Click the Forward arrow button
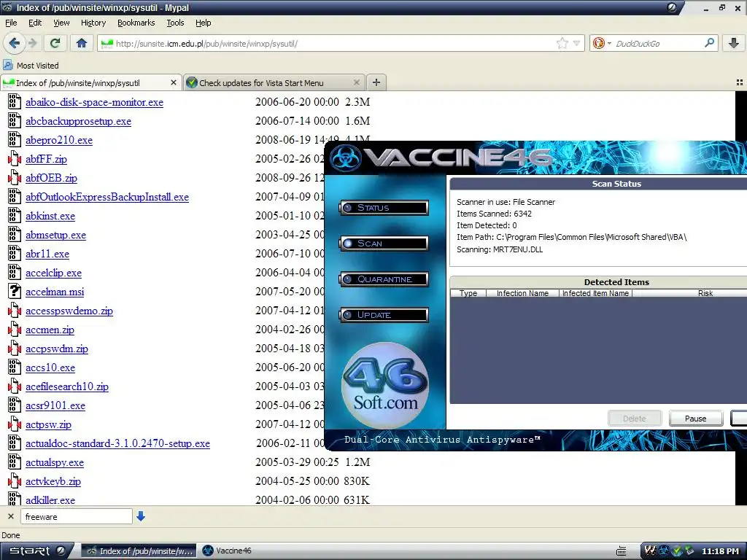Viewport: 747px width, 560px height. pos(32,43)
